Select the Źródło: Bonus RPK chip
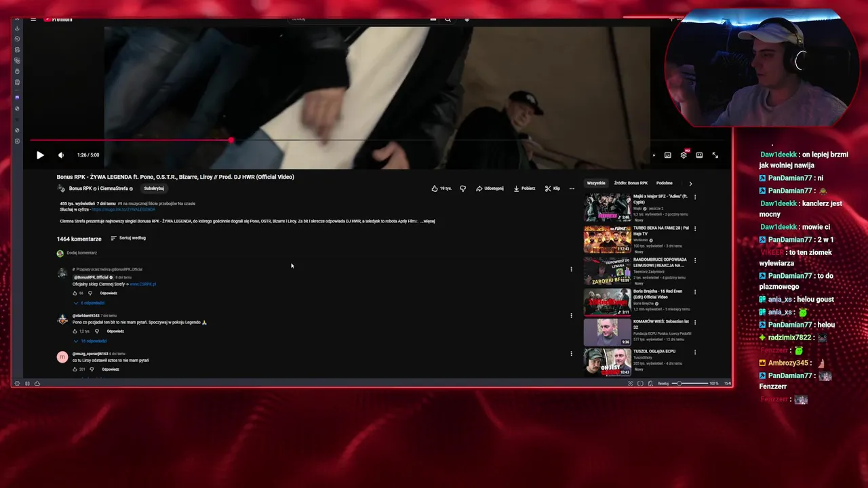Viewport: 868px width, 488px height. coord(631,183)
